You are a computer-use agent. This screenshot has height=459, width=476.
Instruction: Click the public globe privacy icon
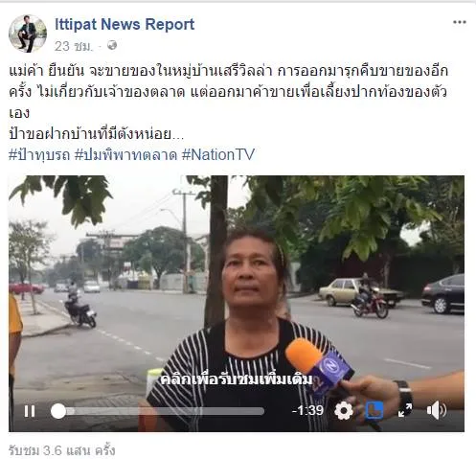[112, 45]
